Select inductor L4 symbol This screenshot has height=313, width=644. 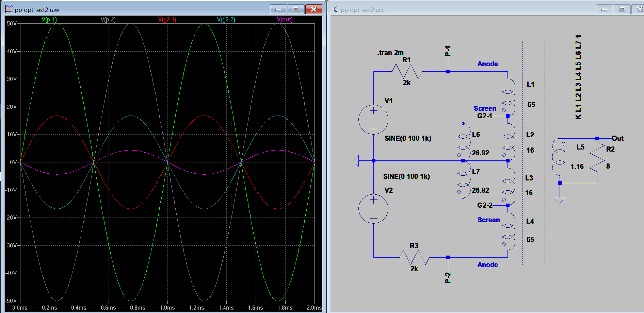pos(509,231)
